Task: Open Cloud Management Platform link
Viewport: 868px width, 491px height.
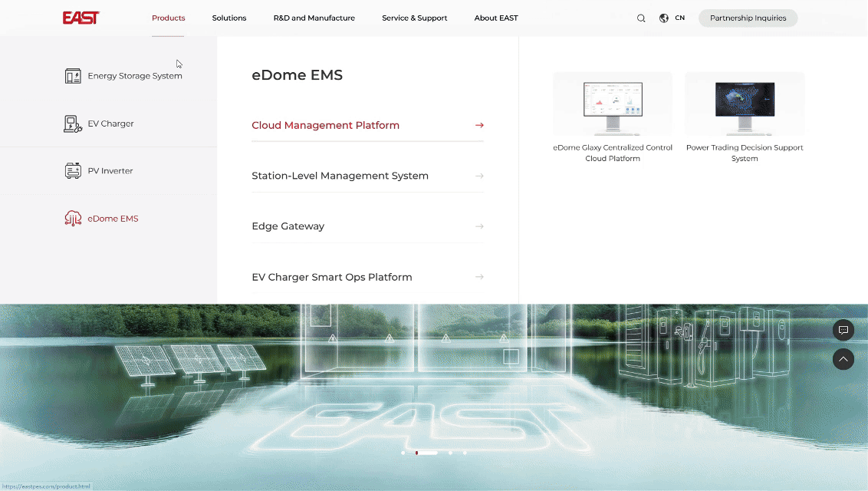Action: 325,125
